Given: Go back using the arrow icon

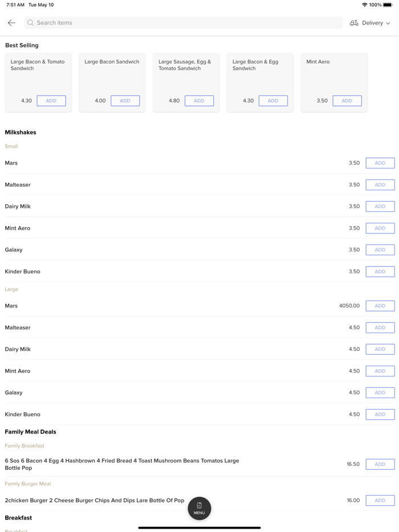Looking at the screenshot, I should coord(11,23).
